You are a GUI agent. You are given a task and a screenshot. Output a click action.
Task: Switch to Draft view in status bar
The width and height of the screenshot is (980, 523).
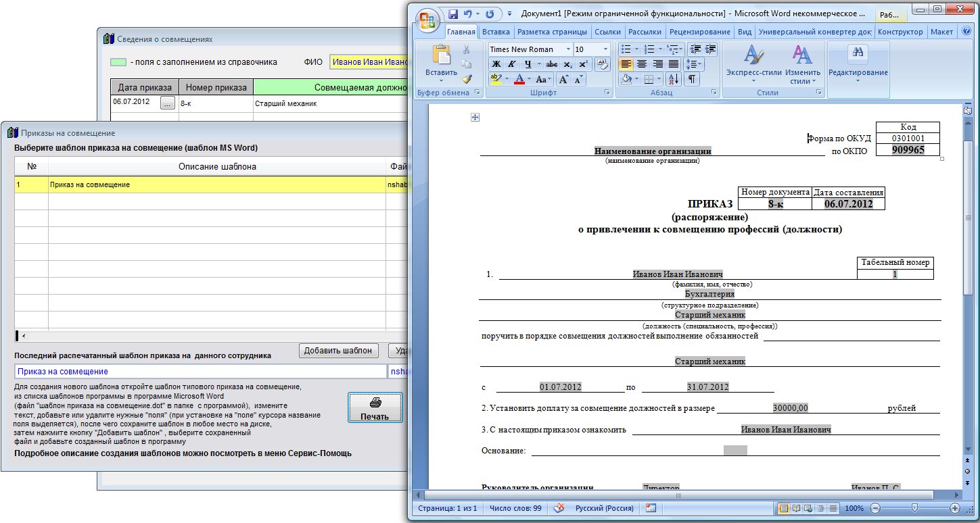[x=833, y=508]
